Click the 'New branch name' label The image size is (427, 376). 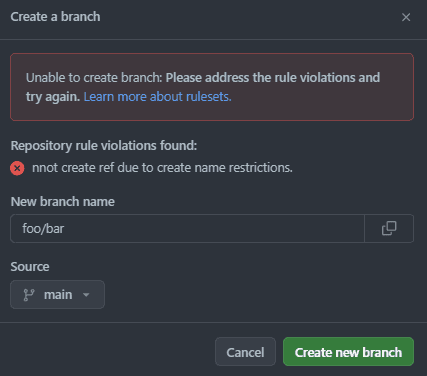pos(63,202)
